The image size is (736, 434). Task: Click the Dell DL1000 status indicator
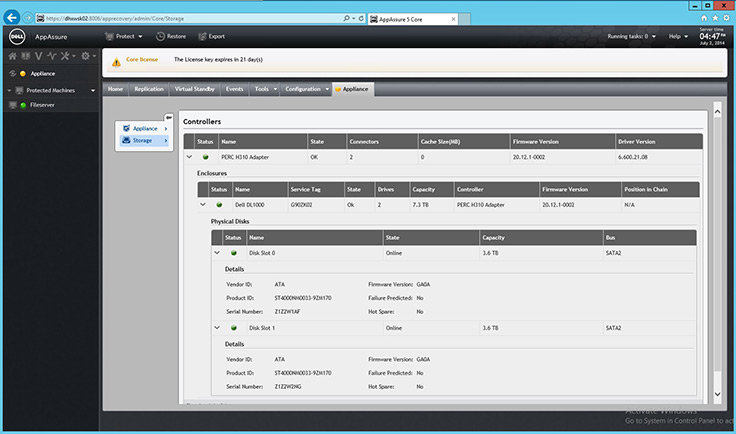point(219,205)
